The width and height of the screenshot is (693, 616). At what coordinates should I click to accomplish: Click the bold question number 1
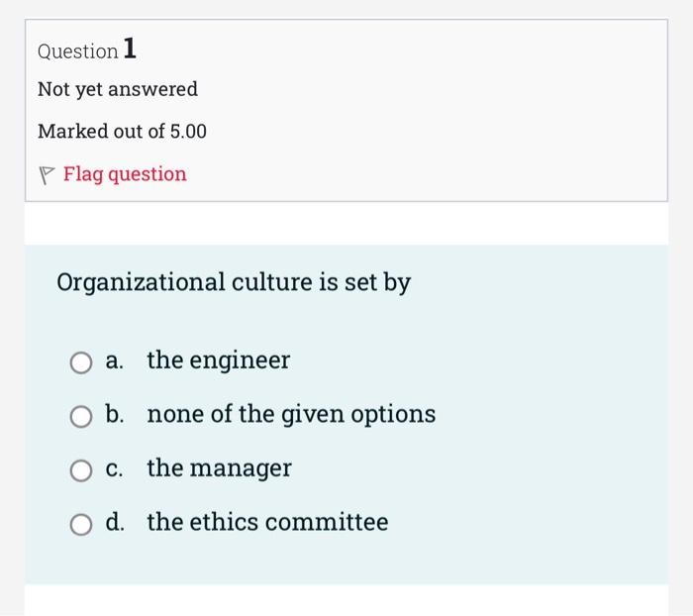[x=131, y=49]
